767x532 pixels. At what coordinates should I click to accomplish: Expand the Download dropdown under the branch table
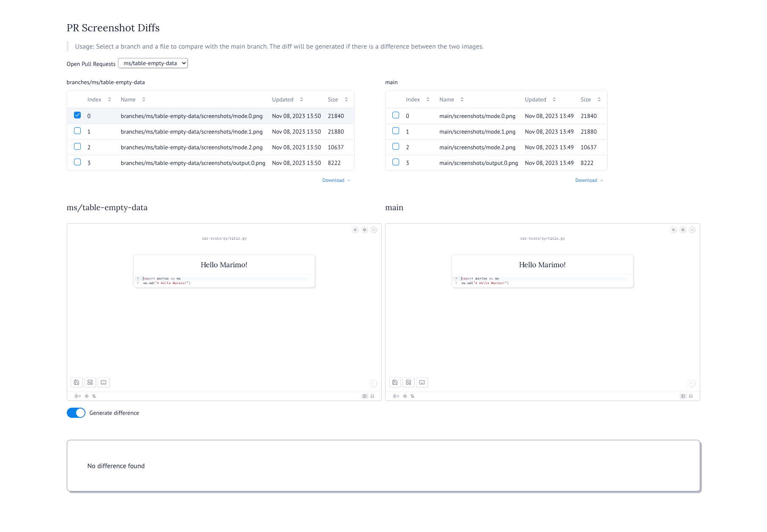(336, 180)
